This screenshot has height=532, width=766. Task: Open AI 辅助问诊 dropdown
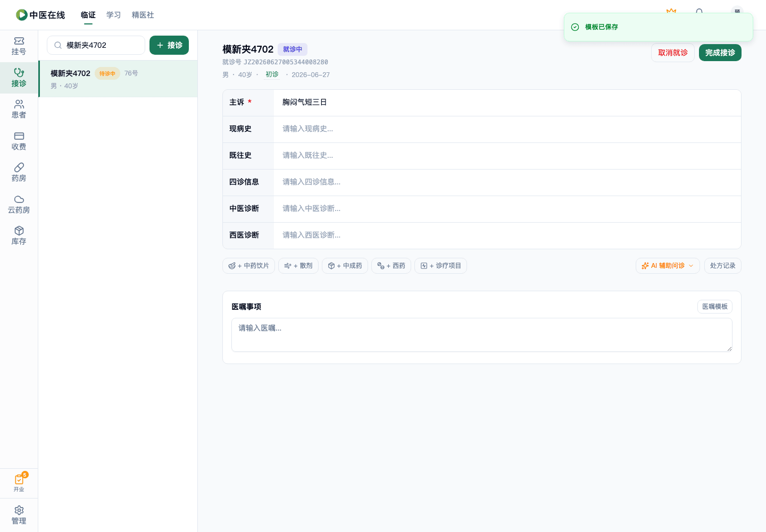(x=668, y=266)
